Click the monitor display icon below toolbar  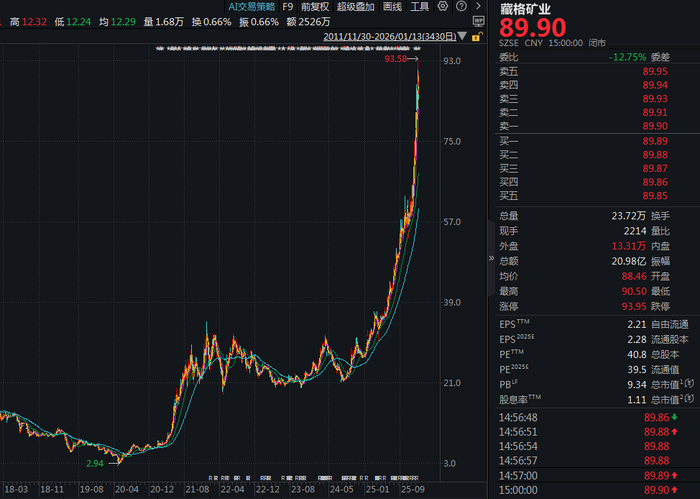[x=479, y=21]
